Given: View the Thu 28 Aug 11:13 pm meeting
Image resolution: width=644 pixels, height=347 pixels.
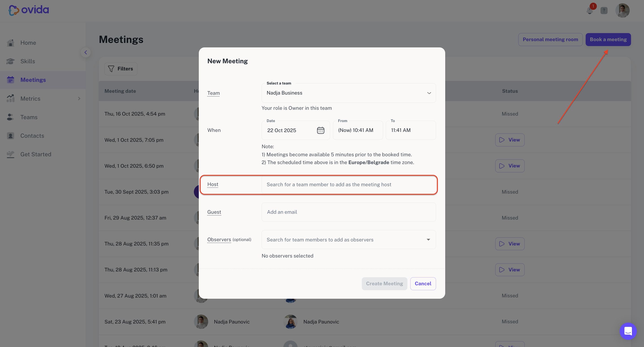Looking at the screenshot, I should [x=510, y=270].
